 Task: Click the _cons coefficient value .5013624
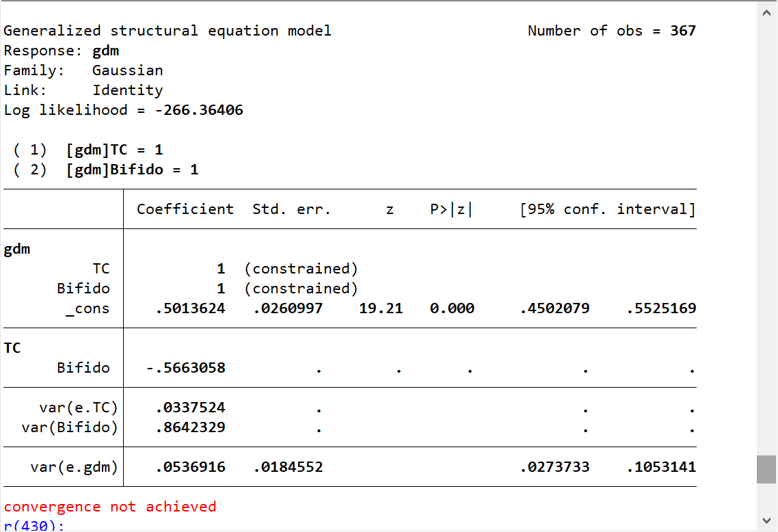pos(190,308)
